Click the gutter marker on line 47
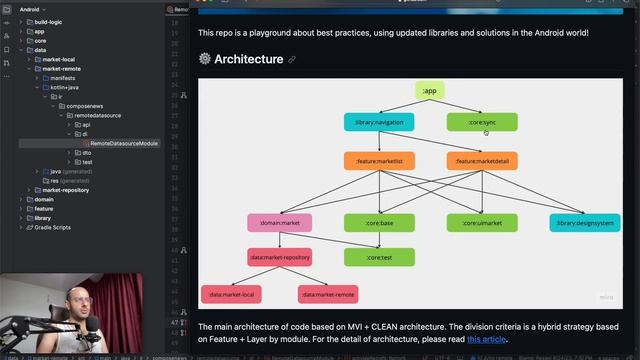 (184, 322)
